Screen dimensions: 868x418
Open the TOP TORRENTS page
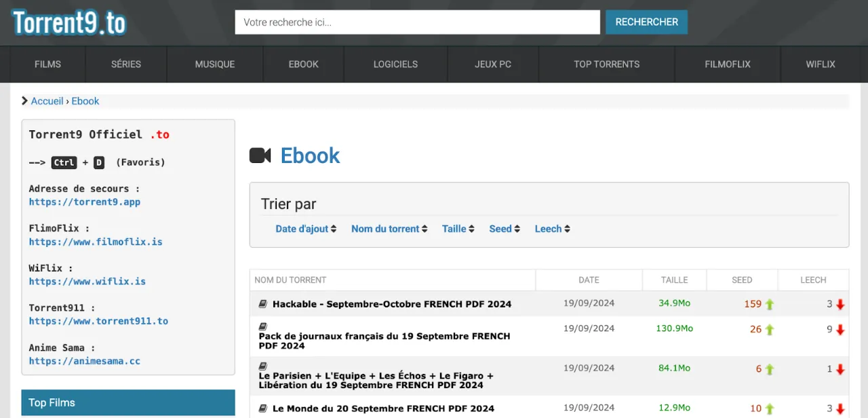[606, 64]
